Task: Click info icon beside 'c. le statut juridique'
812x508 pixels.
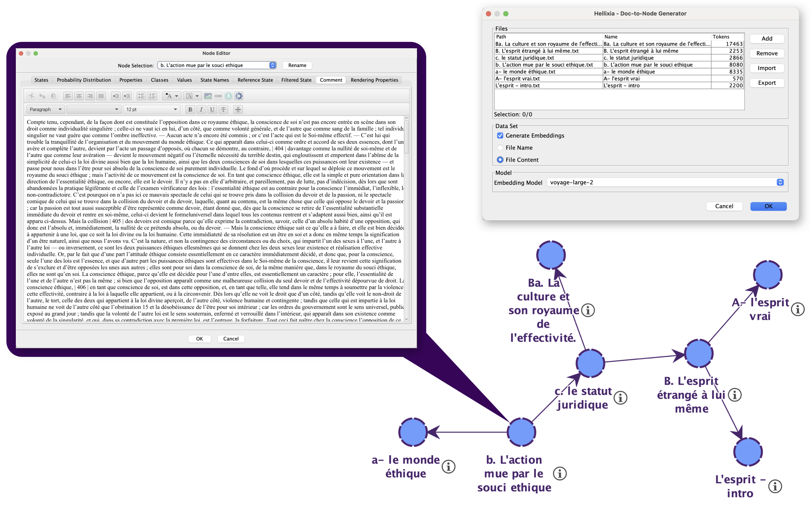Action: tap(620, 398)
